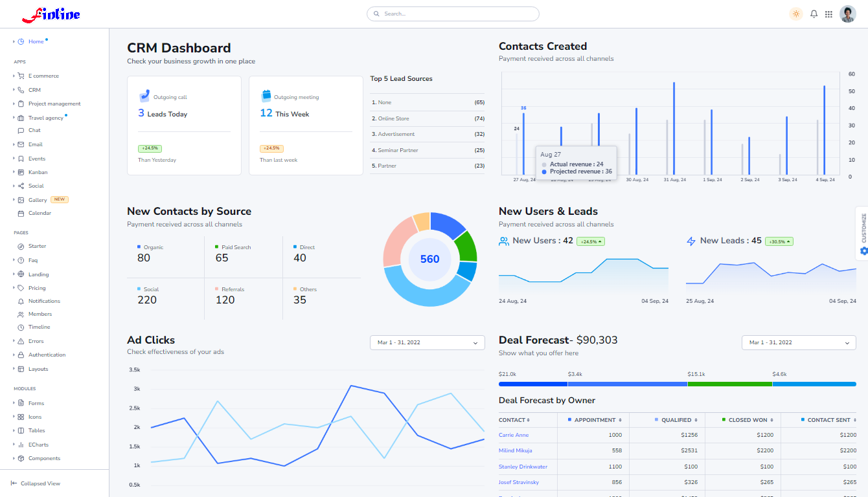Open the Deal Forecast date range dropdown

coord(799,343)
